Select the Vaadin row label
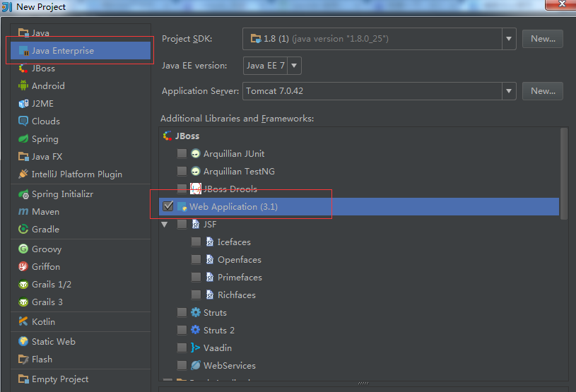576x392 pixels. click(218, 348)
